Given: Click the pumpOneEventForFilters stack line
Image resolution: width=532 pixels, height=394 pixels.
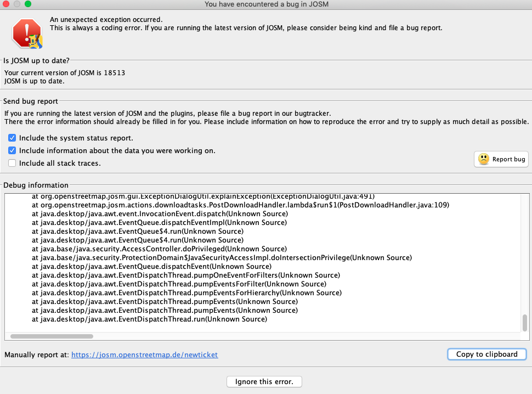Looking at the screenshot, I should click(x=186, y=275).
